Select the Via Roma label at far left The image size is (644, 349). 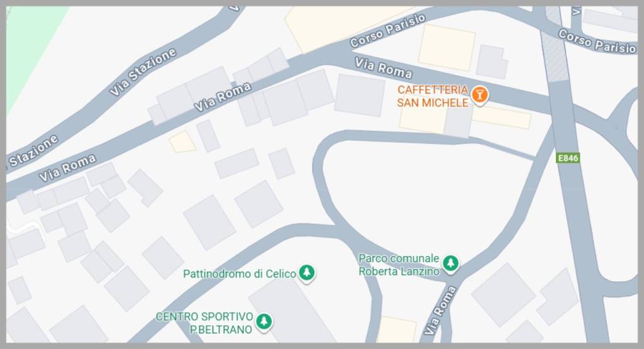tap(67, 167)
